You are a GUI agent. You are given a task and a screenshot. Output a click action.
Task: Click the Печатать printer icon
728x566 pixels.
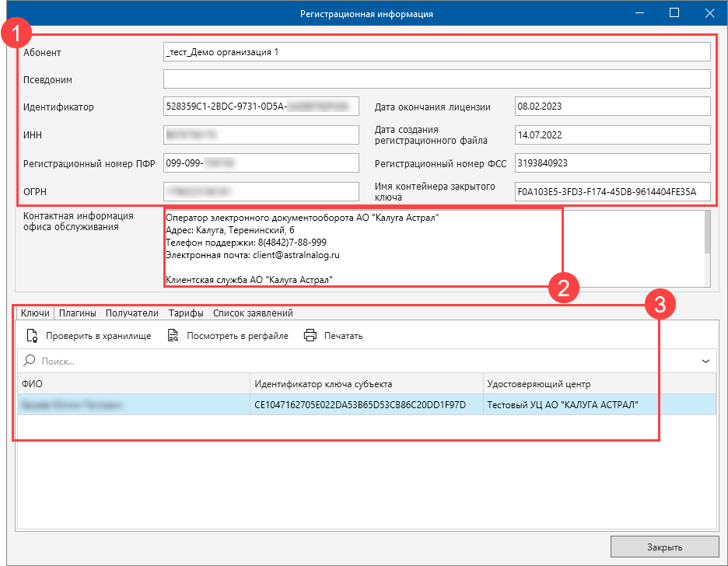310,336
